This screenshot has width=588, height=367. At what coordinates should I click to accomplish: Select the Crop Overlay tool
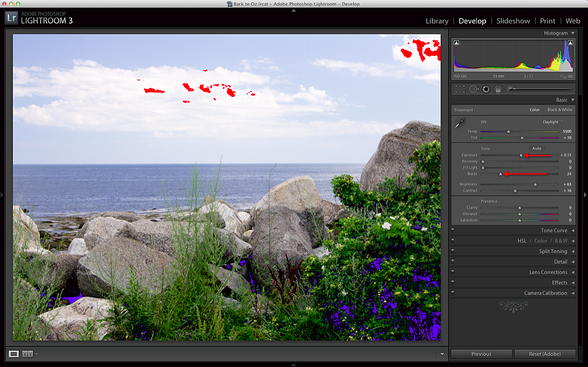pyautogui.click(x=460, y=89)
